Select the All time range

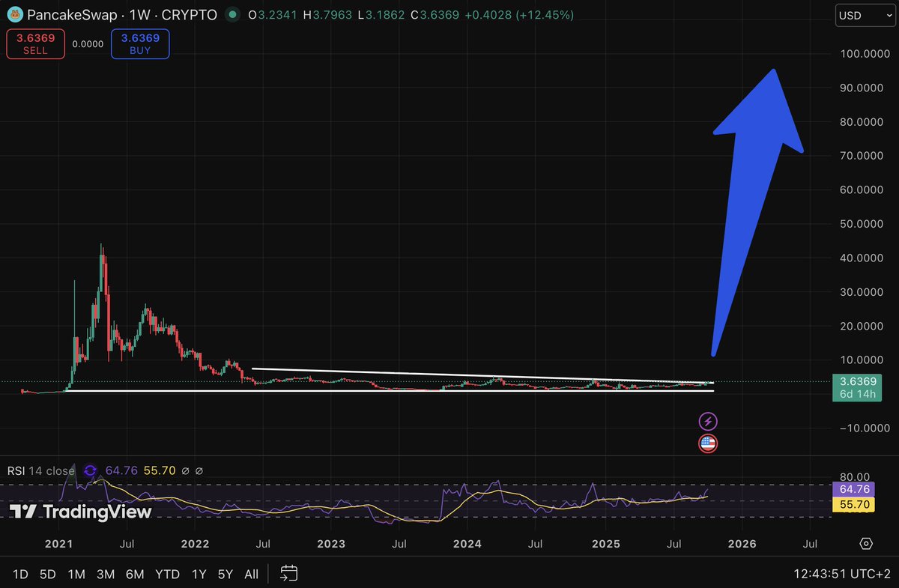pyautogui.click(x=251, y=575)
